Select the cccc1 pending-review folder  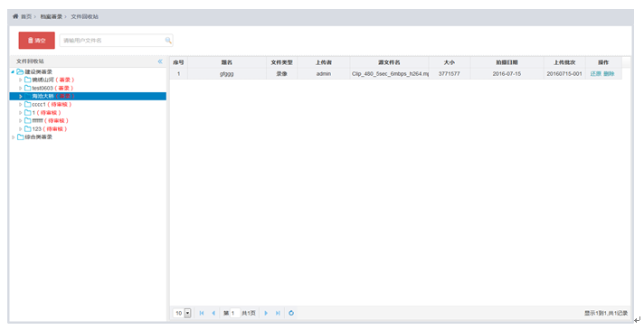click(39, 105)
